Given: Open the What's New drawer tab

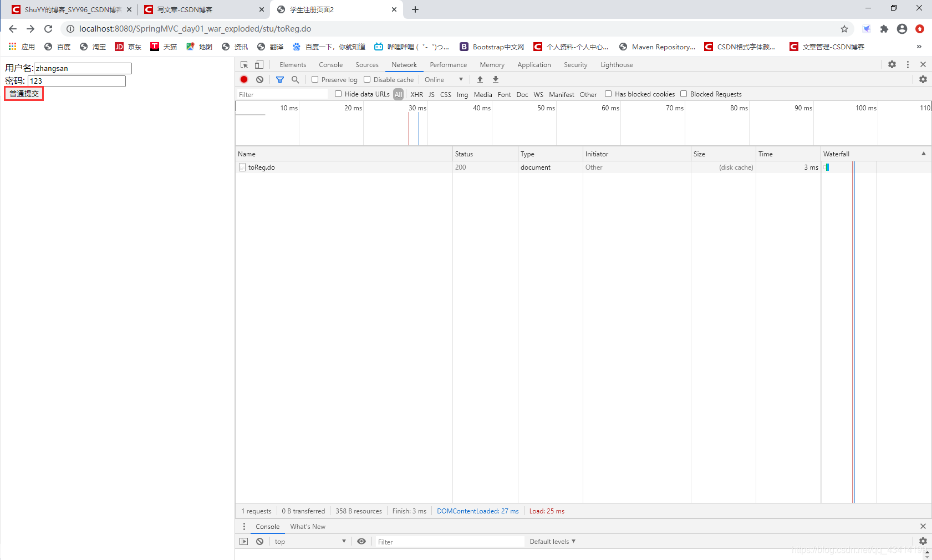Looking at the screenshot, I should (x=308, y=526).
